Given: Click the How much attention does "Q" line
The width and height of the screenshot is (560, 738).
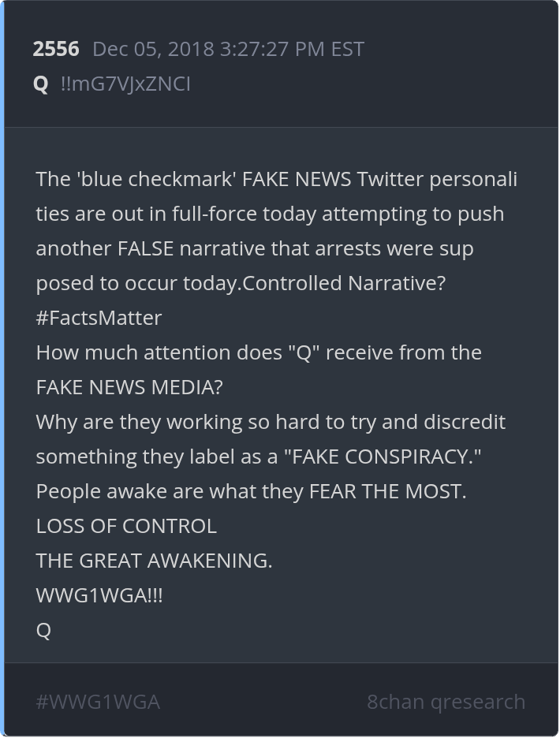Looking at the screenshot, I should 259,352.
